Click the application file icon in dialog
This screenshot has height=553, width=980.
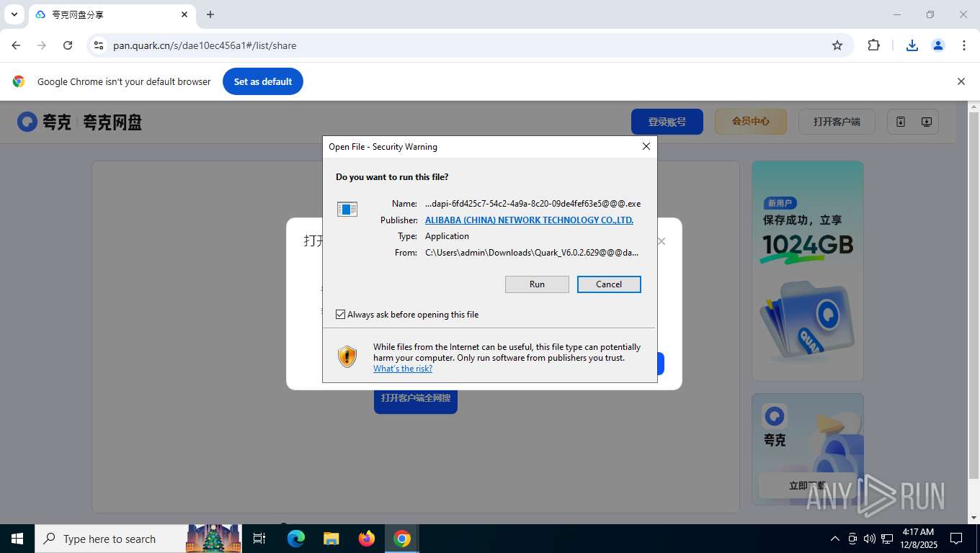(347, 210)
